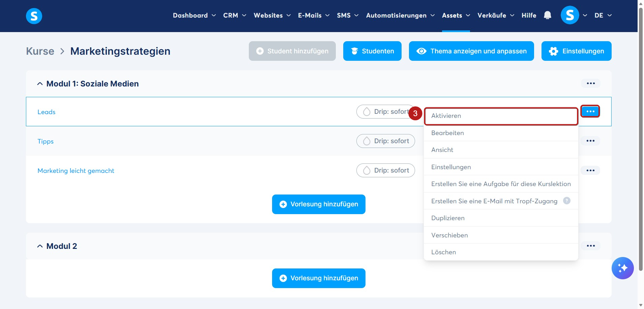Select Ansicht from the context menu
Image resolution: width=644 pixels, height=309 pixels.
[x=501, y=150]
